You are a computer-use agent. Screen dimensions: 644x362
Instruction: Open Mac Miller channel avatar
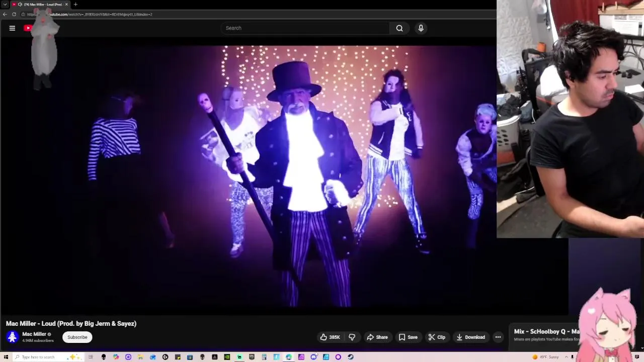tap(13, 337)
